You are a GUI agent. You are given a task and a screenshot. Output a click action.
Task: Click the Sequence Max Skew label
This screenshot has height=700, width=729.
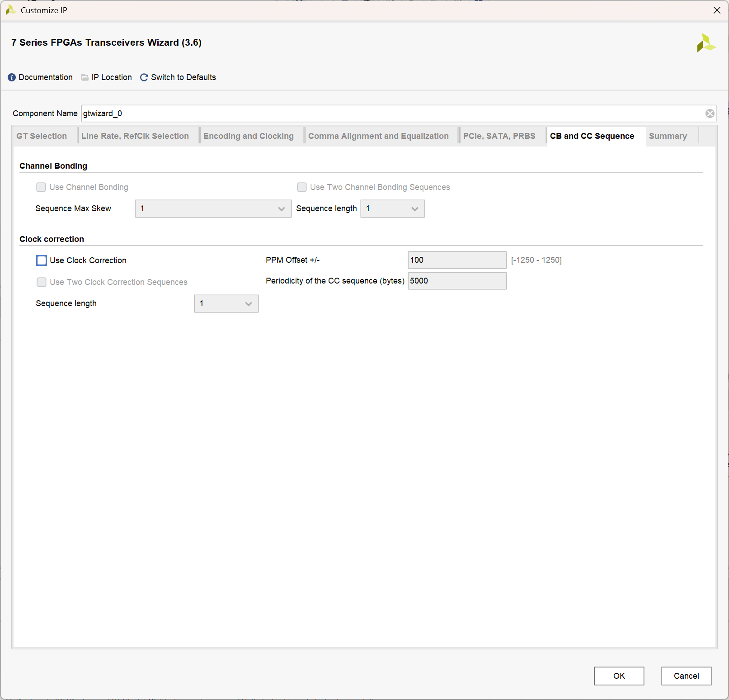(x=73, y=208)
